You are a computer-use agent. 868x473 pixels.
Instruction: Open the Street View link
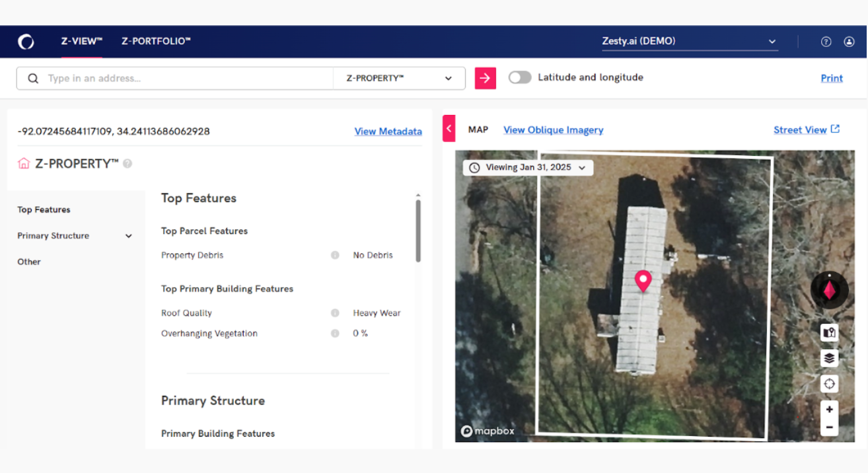[800, 129]
